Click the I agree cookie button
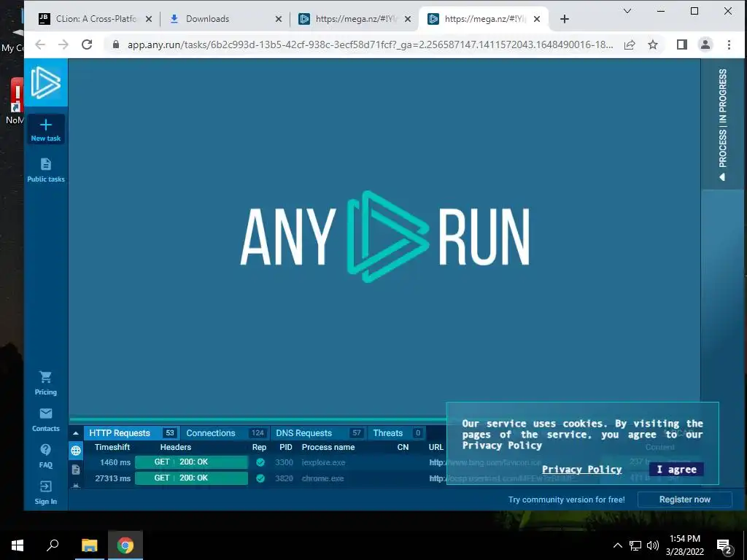Screen dimensions: 747x560 coord(676,470)
